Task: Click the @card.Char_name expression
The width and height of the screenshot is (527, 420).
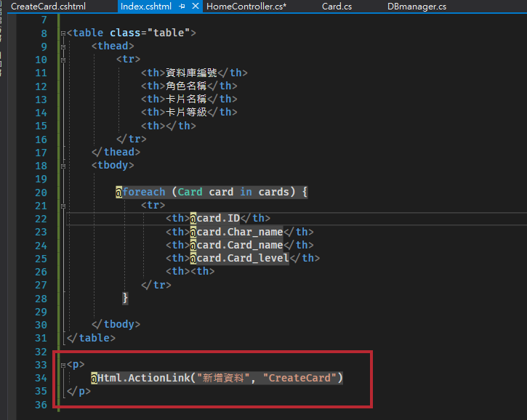Action: tap(237, 232)
